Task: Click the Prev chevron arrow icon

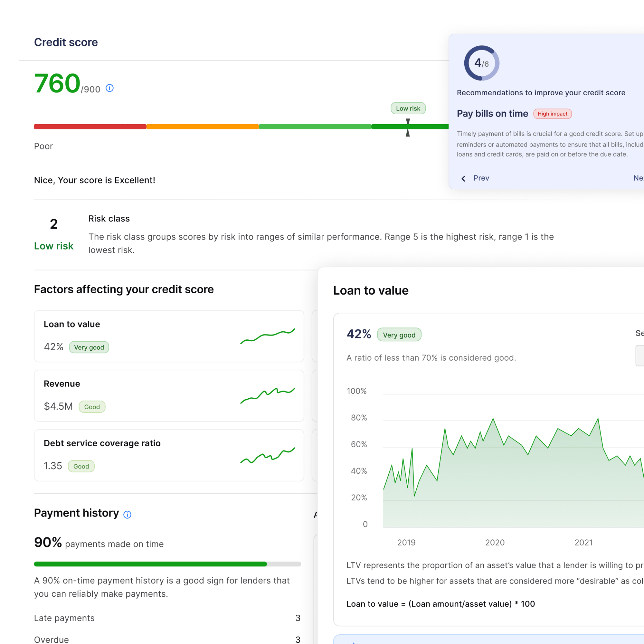Action: coord(463,179)
